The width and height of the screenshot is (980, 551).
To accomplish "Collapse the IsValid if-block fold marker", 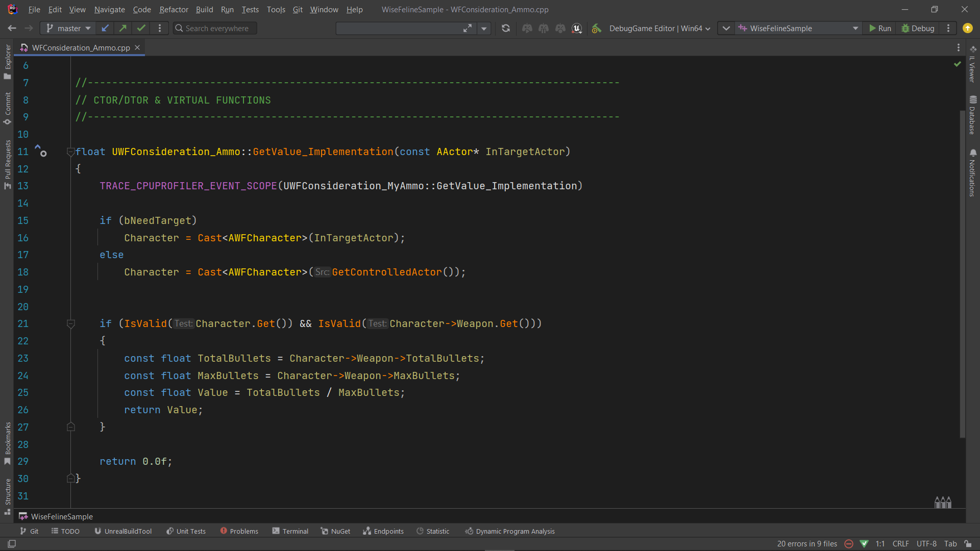I will (x=71, y=323).
